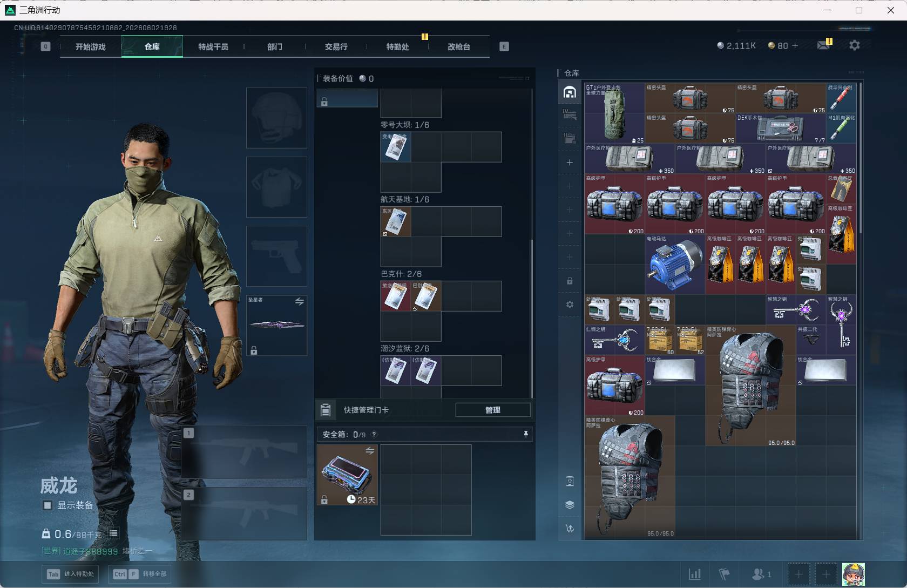
Task: Select the 坠星者 knife slot
Action: (277, 325)
